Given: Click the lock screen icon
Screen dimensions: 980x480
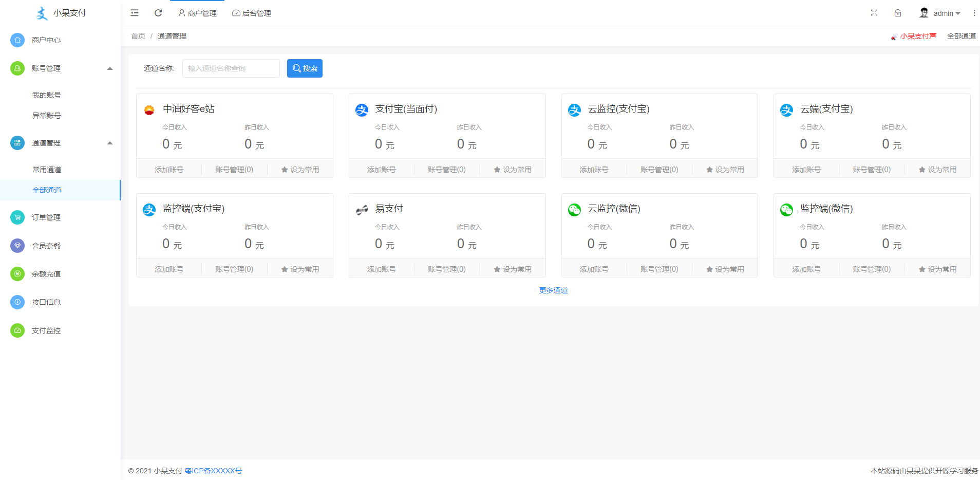Looking at the screenshot, I should [898, 13].
